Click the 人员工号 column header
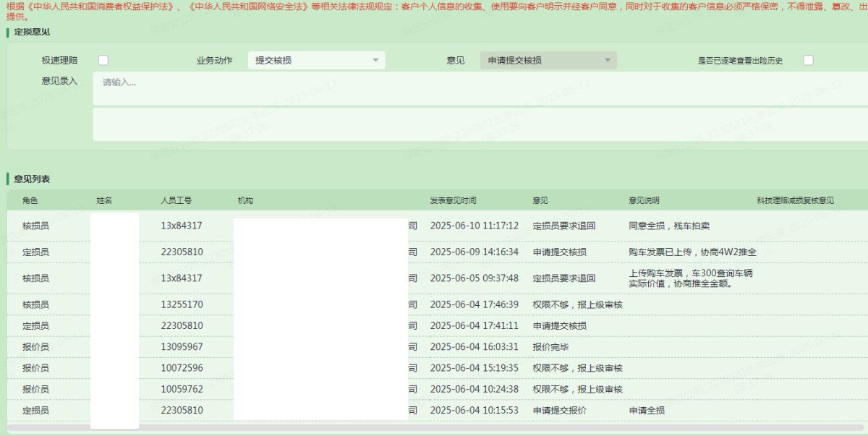Viewport: 868px width, 436px height. coord(176,200)
